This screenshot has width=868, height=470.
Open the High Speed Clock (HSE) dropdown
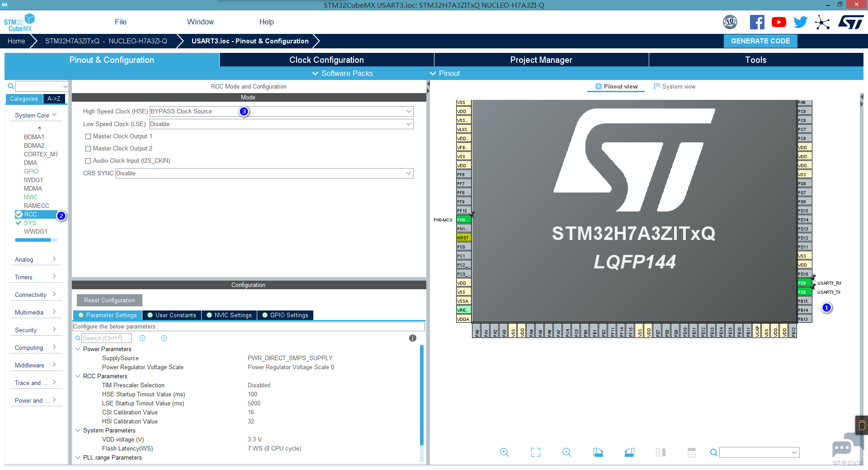pyautogui.click(x=281, y=111)
